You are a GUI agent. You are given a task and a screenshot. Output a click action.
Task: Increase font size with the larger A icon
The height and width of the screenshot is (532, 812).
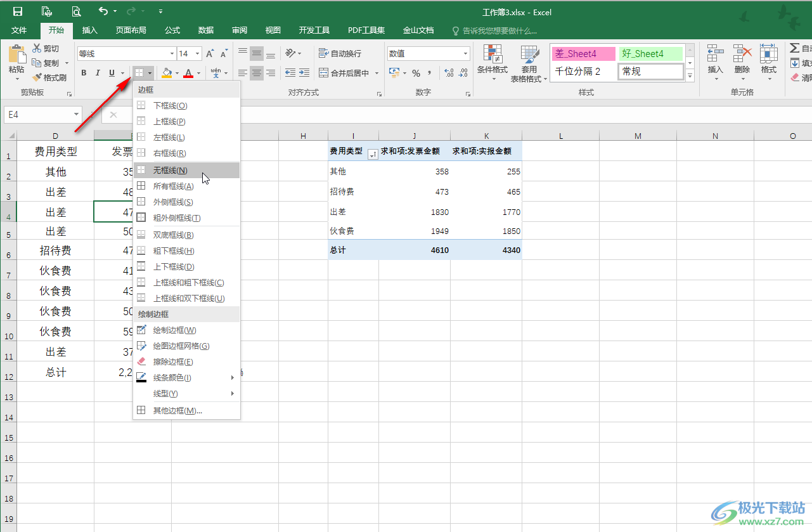210,54
